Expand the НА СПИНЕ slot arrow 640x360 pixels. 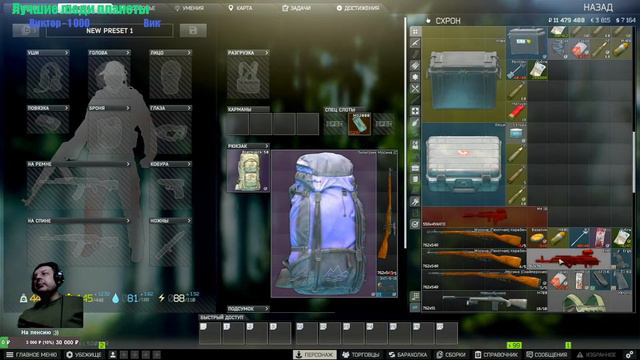tap(128, 221)
